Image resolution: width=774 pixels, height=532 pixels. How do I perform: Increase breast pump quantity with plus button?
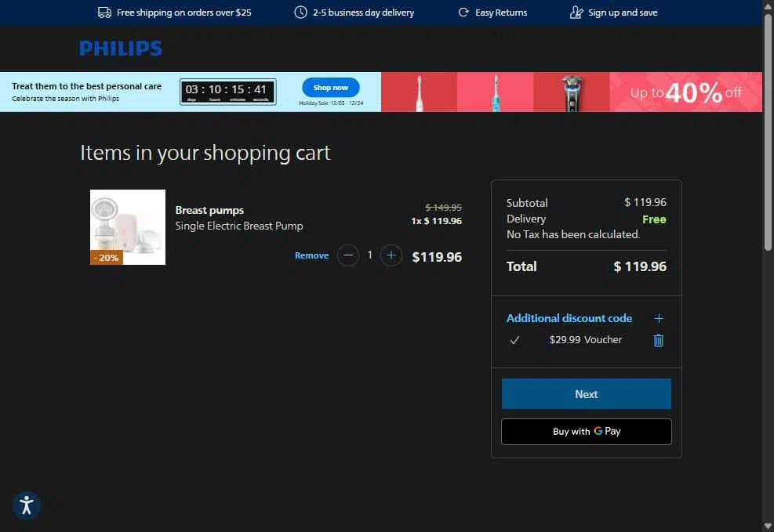[391, 255]
